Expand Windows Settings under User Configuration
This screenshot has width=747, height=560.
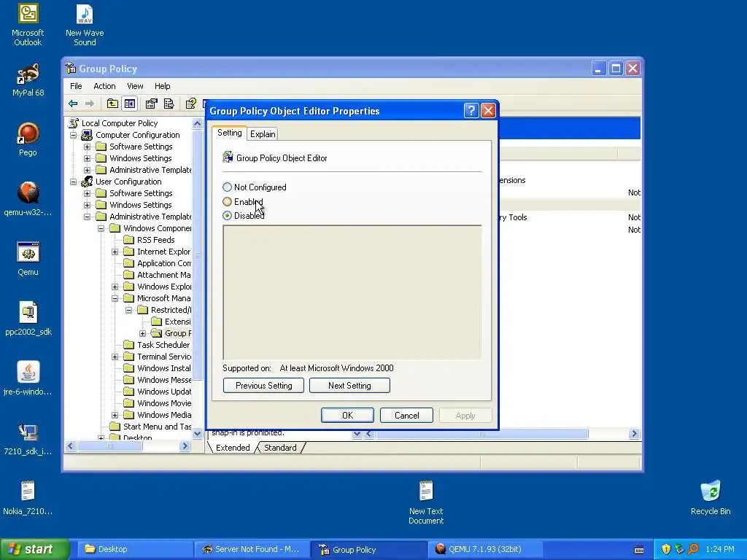tap(88, 205)
